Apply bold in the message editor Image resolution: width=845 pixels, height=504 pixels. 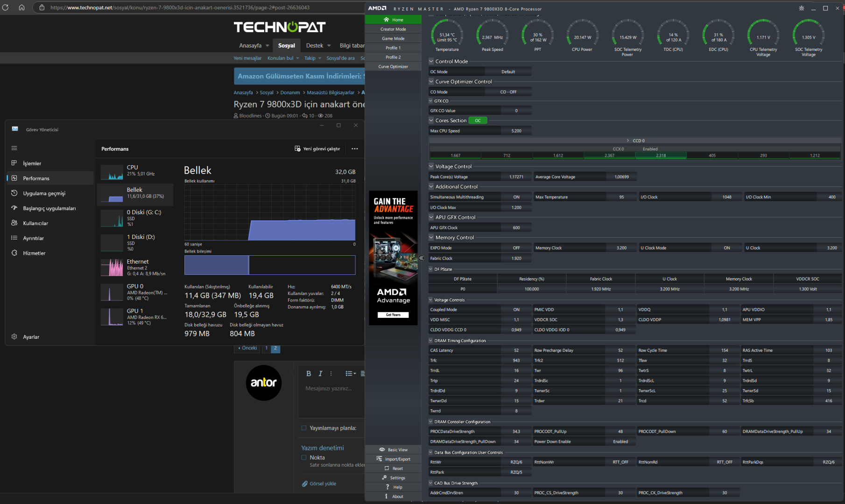pos(309,373)
